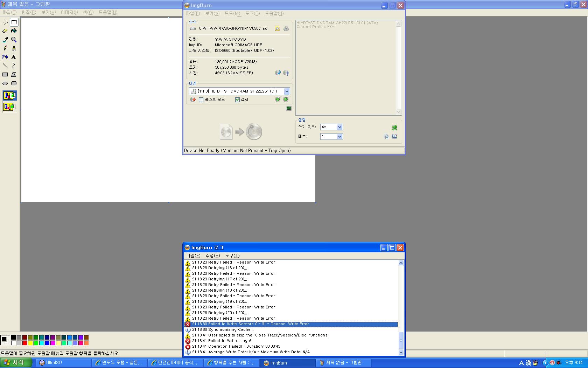The image size is (588, 368).
Task: Uncheck the 검사 verify checkbox
Action: click(x=237, y=100)
